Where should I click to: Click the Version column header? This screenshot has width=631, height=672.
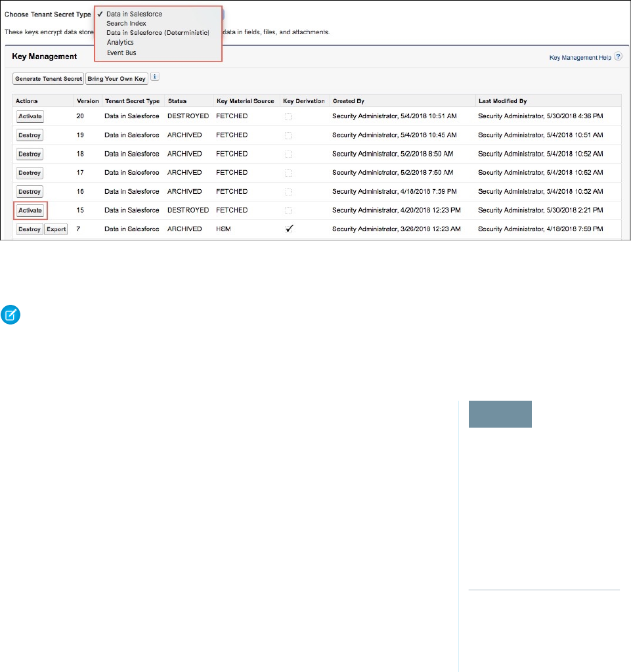click(x=88, y=101)
